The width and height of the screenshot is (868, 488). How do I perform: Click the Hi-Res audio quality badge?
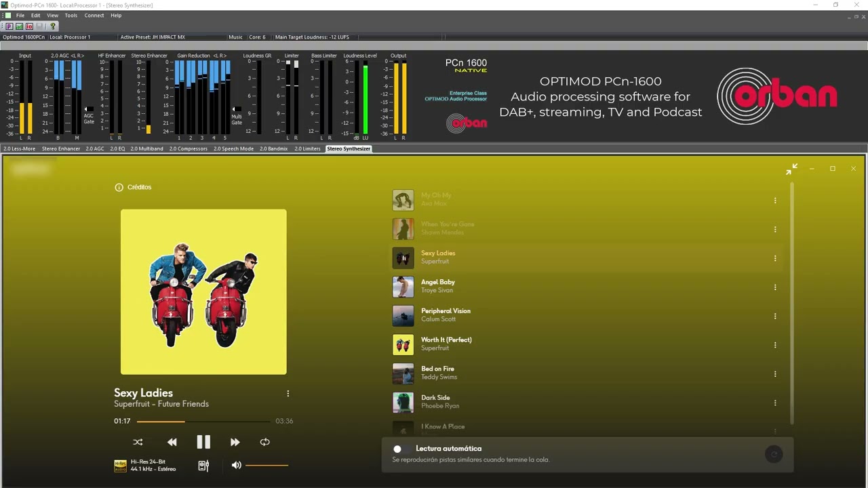pos(120,466)
